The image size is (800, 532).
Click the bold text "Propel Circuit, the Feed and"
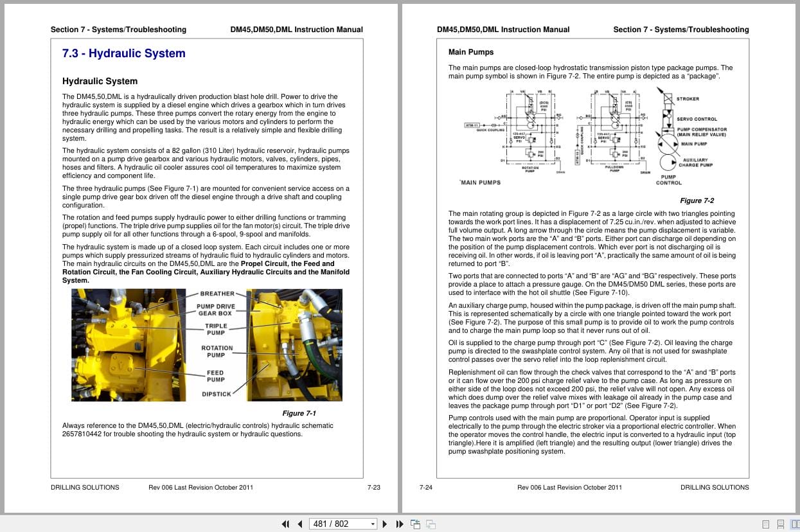pos(287,263)
